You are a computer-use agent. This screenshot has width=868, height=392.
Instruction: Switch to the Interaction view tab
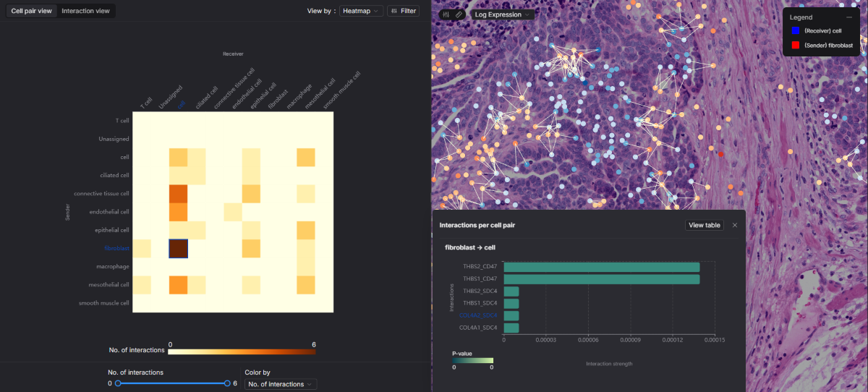[85, 11]
